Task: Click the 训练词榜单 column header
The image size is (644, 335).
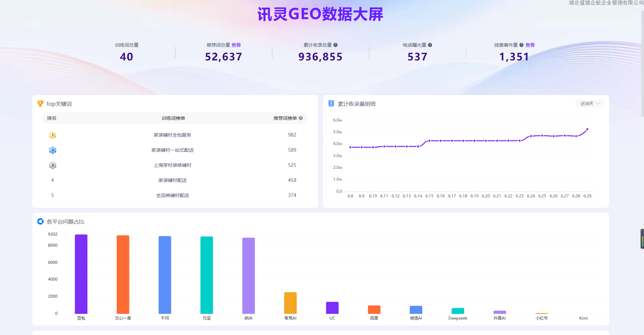Action: (173, 118)
